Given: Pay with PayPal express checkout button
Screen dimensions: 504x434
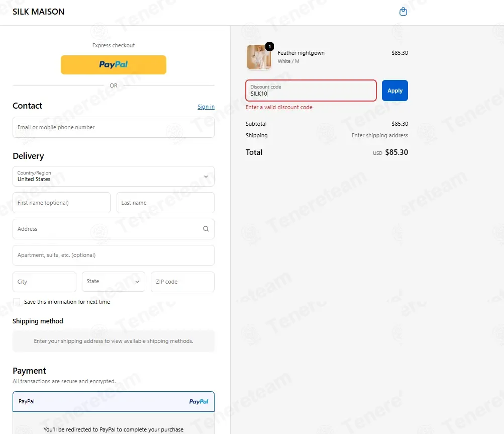Looking at the screenshot, I should pyautogui.click(x=114, y=65).
